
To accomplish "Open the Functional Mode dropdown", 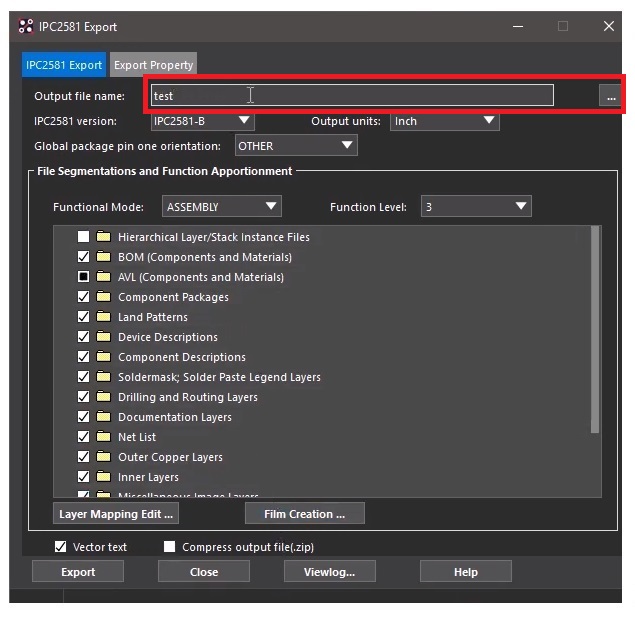I will [x=222, y=207].
